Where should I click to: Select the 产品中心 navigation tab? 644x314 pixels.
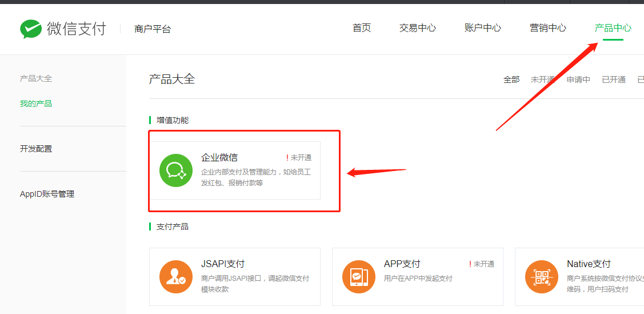pyautogui.click(x=613, y=28)
